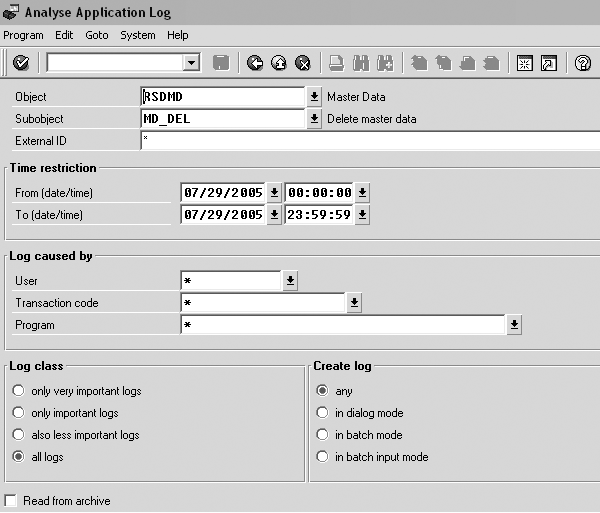Open value help for Subobject field
Image resolution: width=600 pixels, height=513 pixels.
point(314,119)
